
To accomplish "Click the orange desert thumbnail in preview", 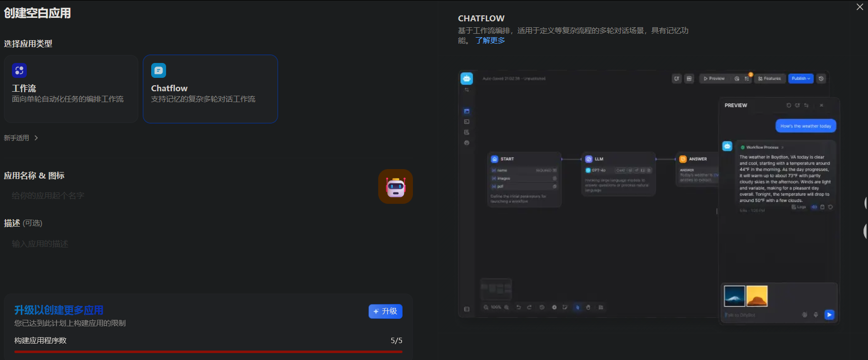I will coord(757,296).
